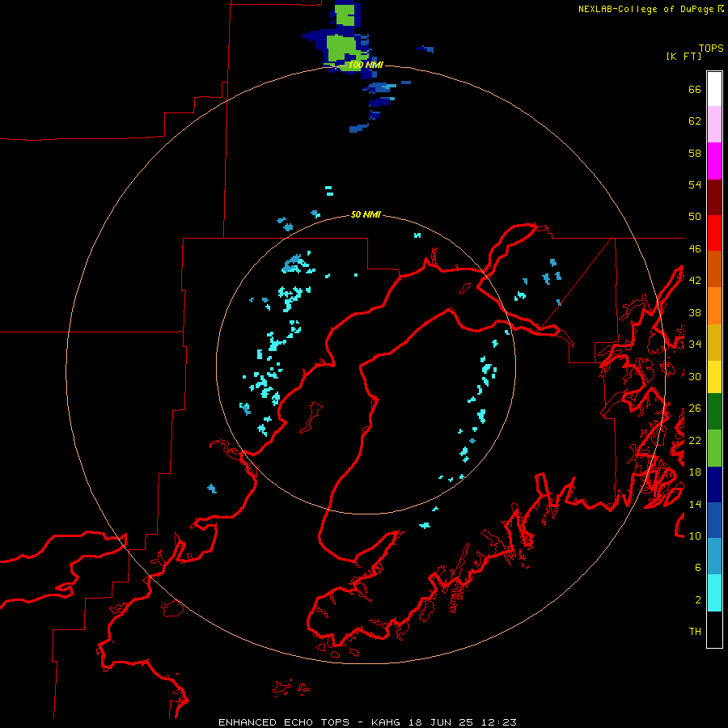Click the 42 scale label

coord(695,281)
